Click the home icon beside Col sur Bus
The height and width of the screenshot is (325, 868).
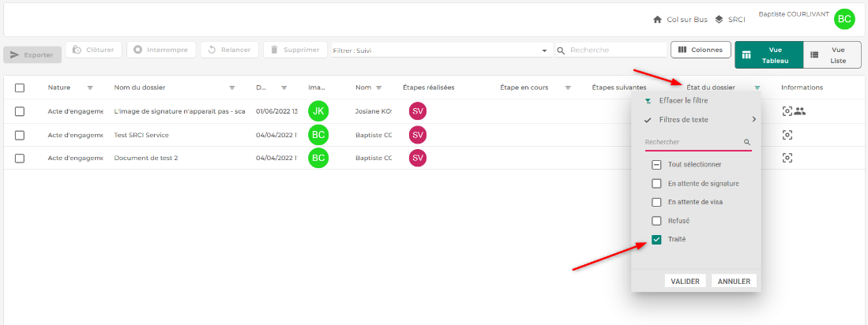click(x=657, y=20)
